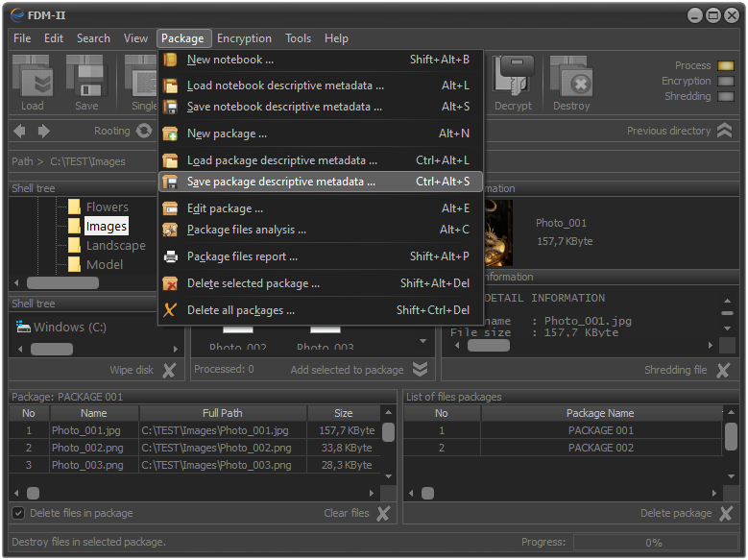Click the Delete all packages X icon
748x560 pixels.
click(170, 310)
